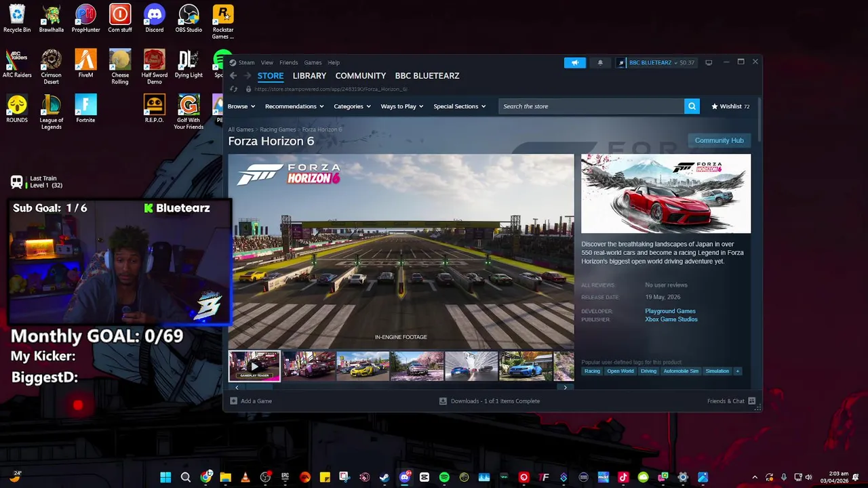Go back with the Steam back arrow
868x488 pixels.
click(x=233, y=76)
